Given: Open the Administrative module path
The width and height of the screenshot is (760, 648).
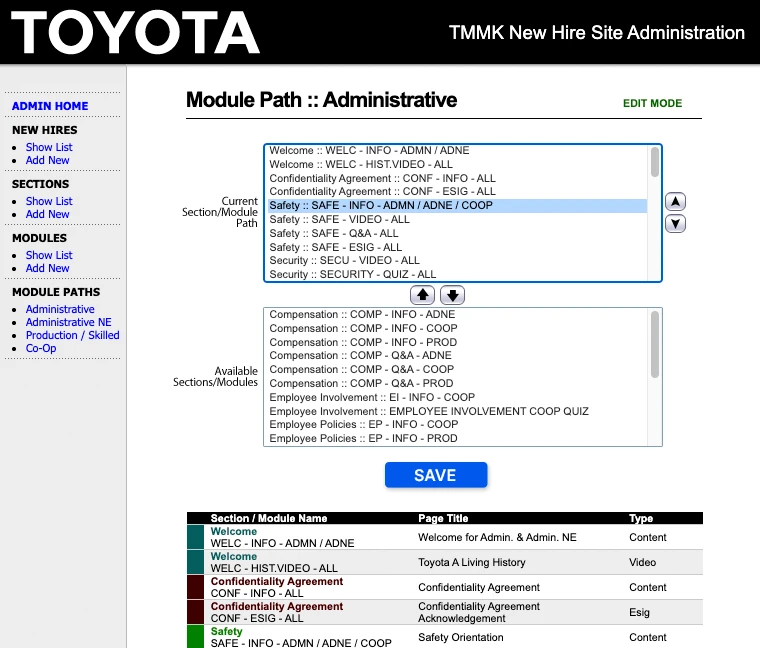Looking at the screenshot, I should (x=60, y=309).
